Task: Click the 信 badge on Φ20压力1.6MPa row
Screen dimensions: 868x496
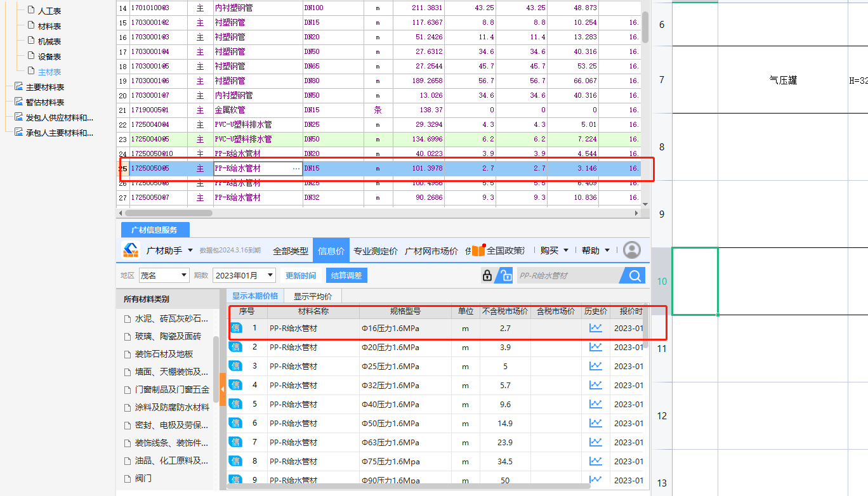Action: [x=235, y=347]
